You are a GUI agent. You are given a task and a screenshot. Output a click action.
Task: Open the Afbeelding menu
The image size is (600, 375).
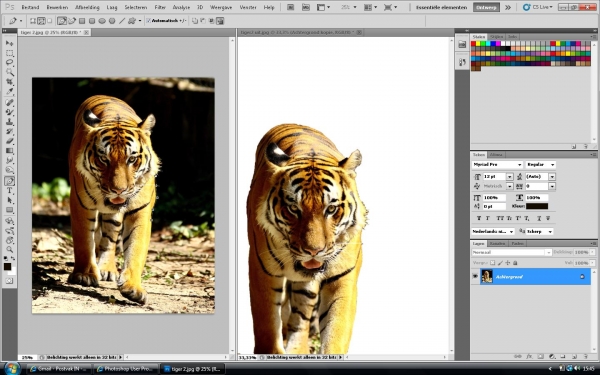[x=87, y=7]
